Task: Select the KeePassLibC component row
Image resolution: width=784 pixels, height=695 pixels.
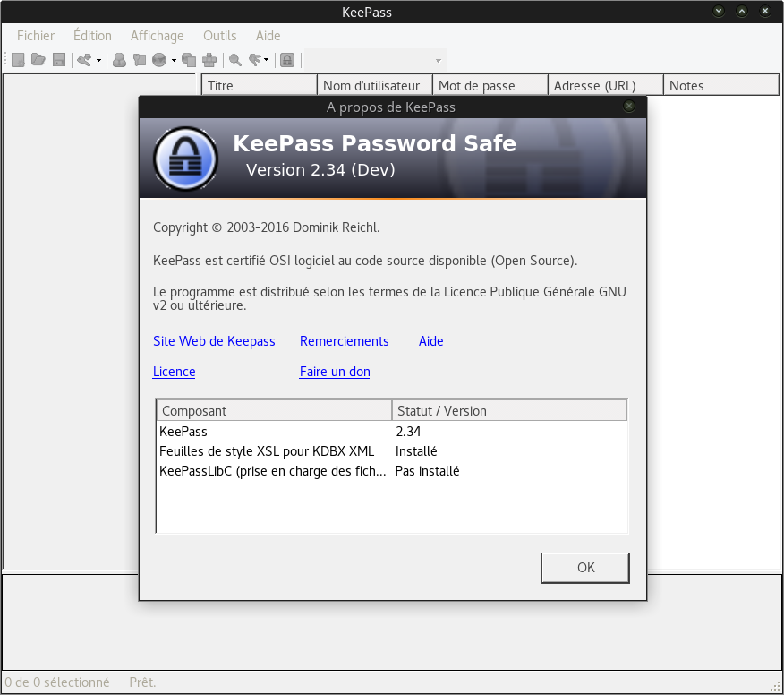Action: pos(391,471)
